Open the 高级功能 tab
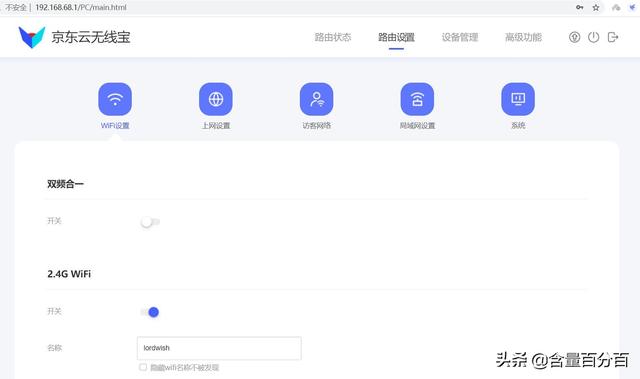640x379 pixels. coord(523,37)
